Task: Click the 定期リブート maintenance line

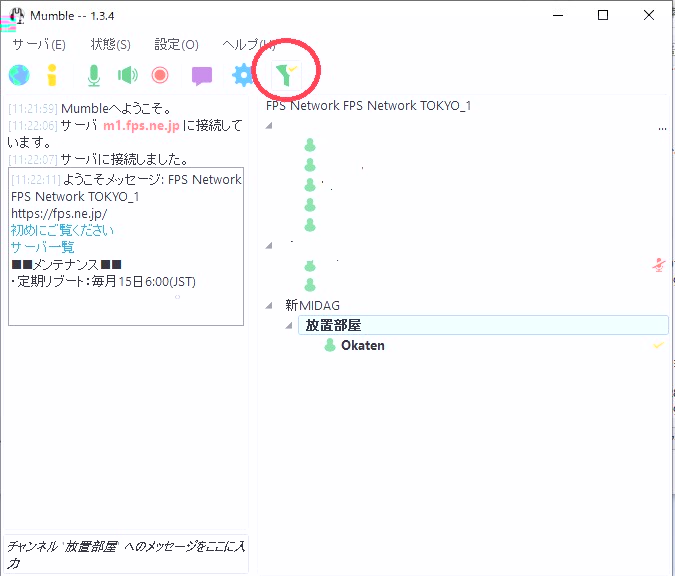Action: point(103,282)
